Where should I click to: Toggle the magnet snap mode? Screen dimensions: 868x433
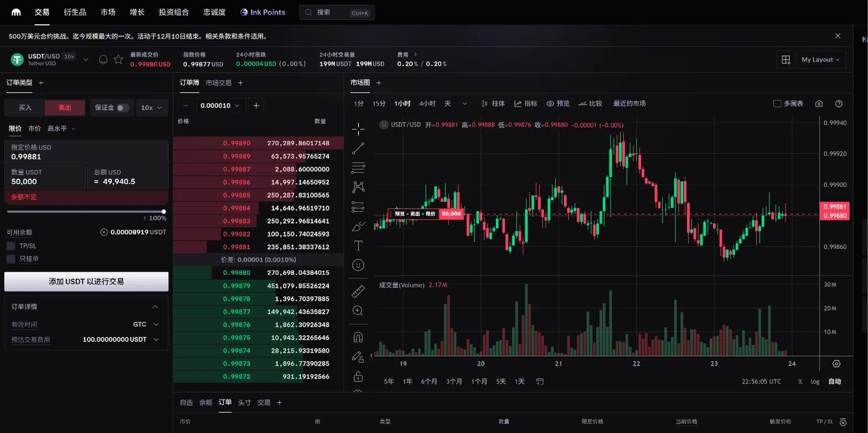[358, 337]
